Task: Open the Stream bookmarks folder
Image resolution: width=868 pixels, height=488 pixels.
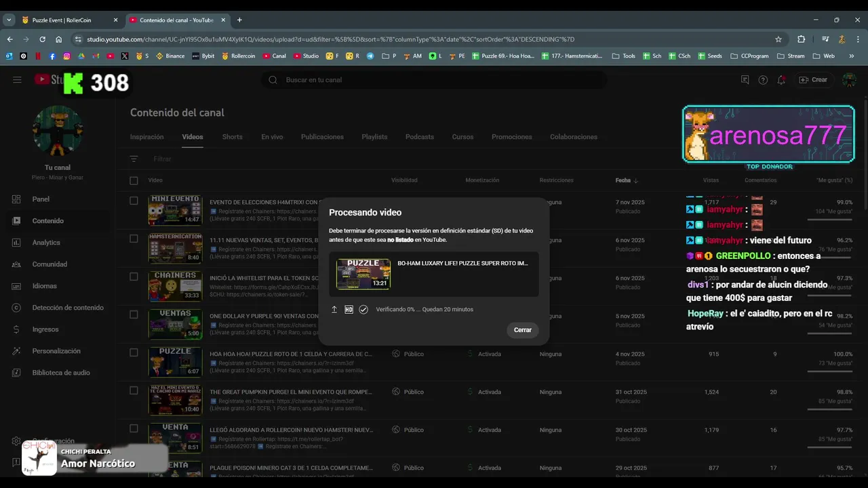Action: click(791, 56)
